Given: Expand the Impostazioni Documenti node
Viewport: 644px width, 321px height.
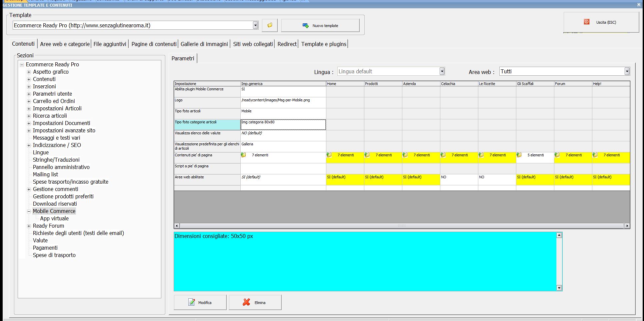Looking at the screenshot, I should coord(29,123).
